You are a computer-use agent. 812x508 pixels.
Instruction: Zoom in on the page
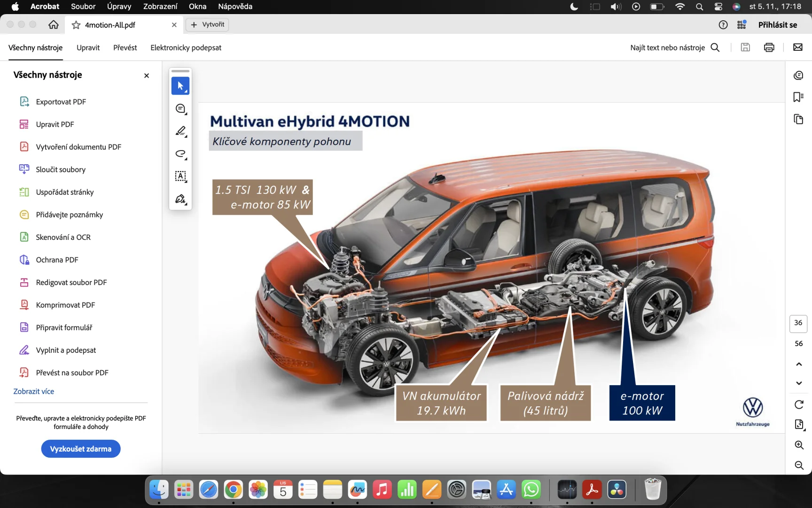(798, 445)
